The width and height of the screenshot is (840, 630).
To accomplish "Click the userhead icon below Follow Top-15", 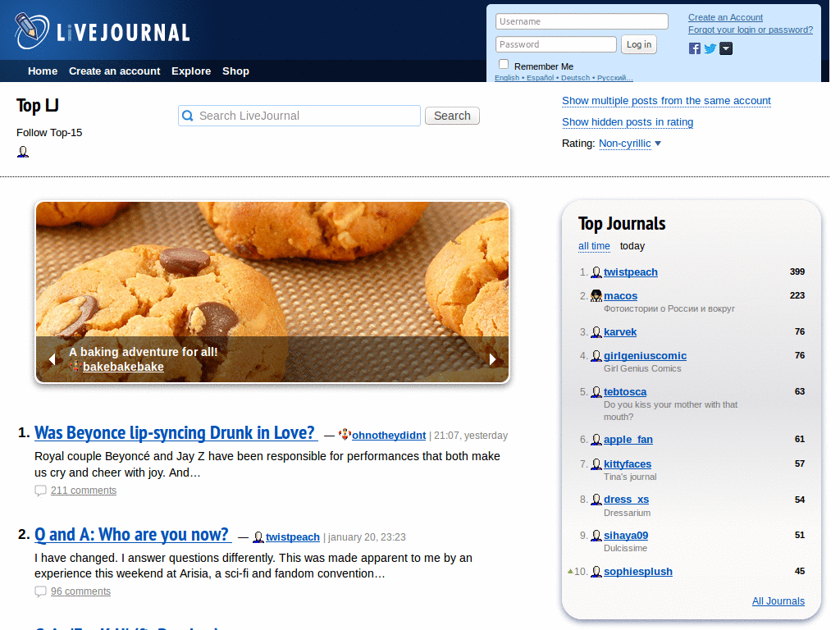I will point(23,151).
